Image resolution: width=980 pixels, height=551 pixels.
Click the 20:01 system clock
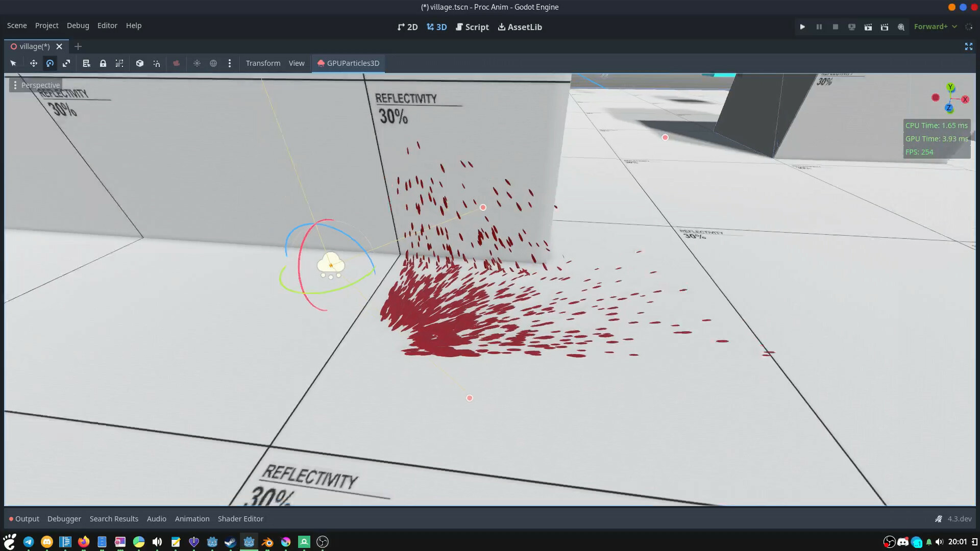[958, 542]
